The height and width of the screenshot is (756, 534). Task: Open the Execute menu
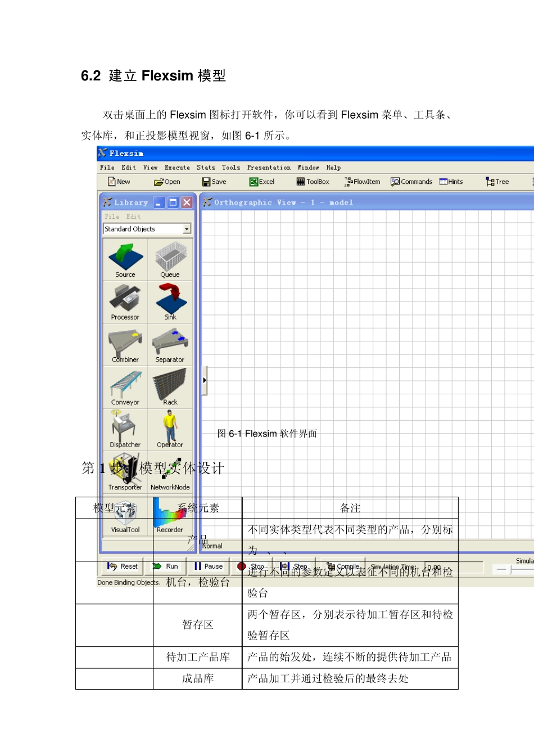click(x=177, y=168)
